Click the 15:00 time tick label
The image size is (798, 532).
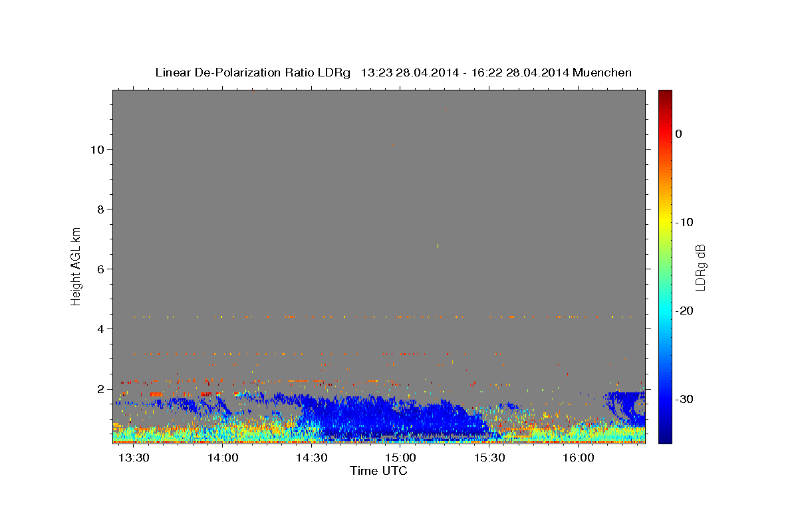401,458
